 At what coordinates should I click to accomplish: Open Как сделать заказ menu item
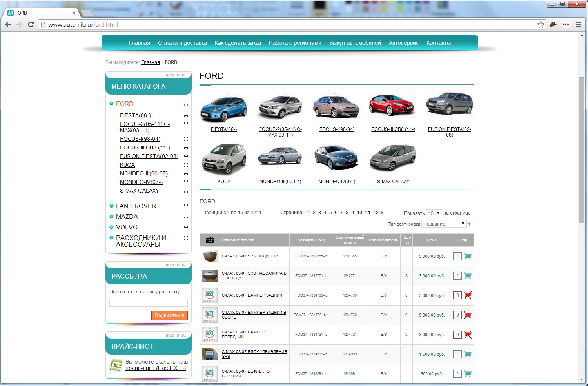238,43
